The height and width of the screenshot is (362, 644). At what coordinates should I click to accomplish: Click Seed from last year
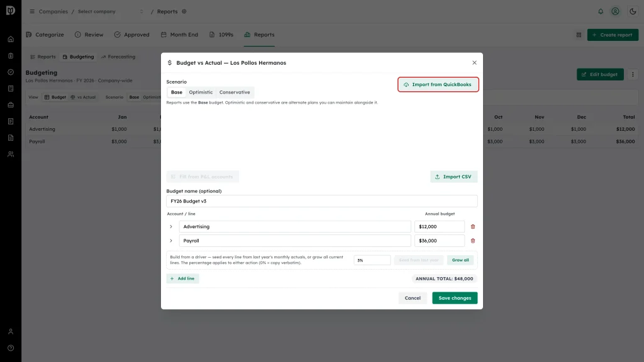[x=419, y=260]
